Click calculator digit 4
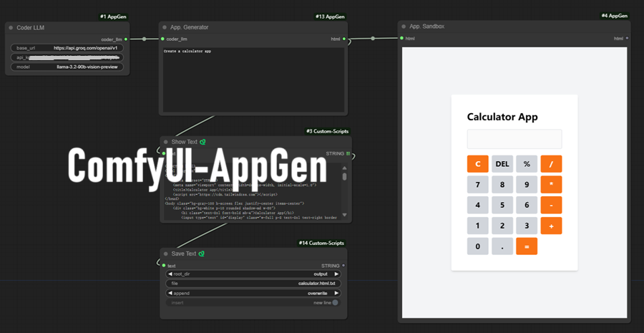This screenshot has width=644, height=333. (478, 205)
